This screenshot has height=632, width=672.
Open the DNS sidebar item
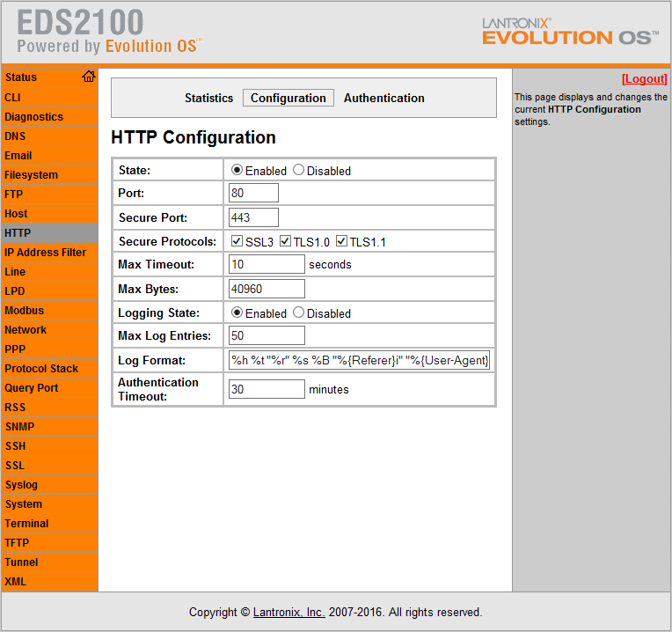50,136
